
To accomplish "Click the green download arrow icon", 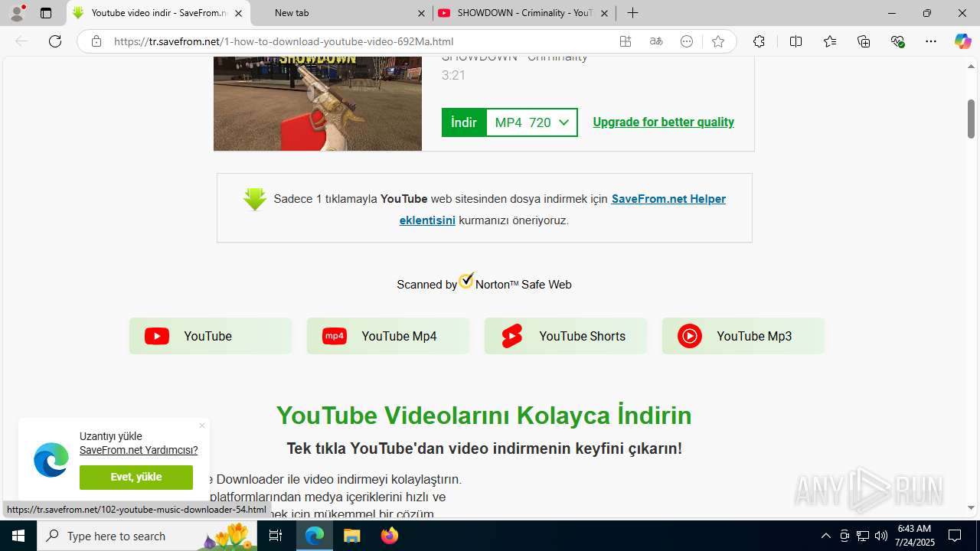I will click(255, 199).
